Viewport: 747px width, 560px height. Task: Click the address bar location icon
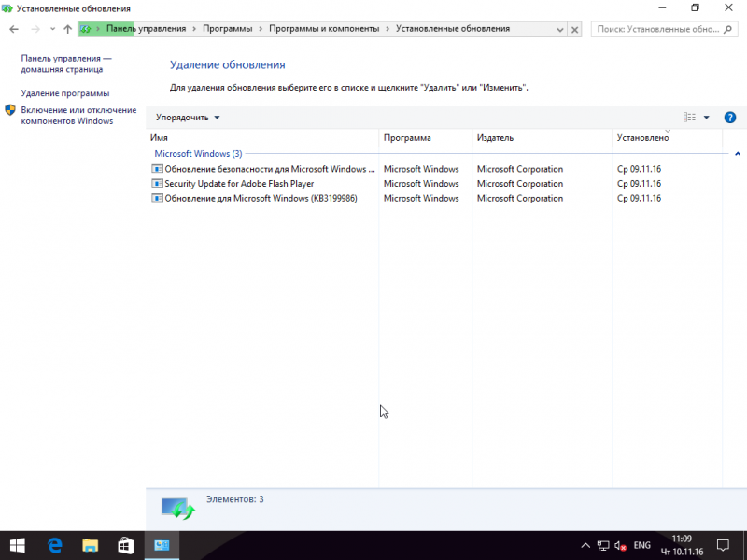point(86,29)
